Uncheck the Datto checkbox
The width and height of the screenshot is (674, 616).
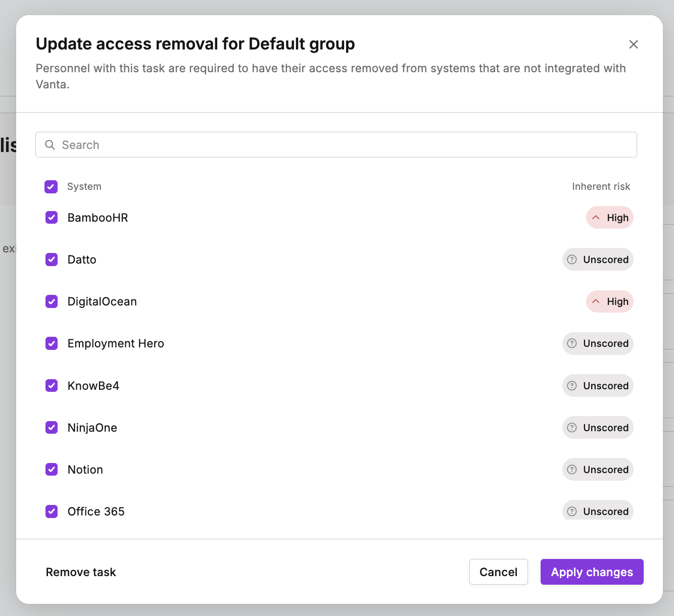coord(52,260)
